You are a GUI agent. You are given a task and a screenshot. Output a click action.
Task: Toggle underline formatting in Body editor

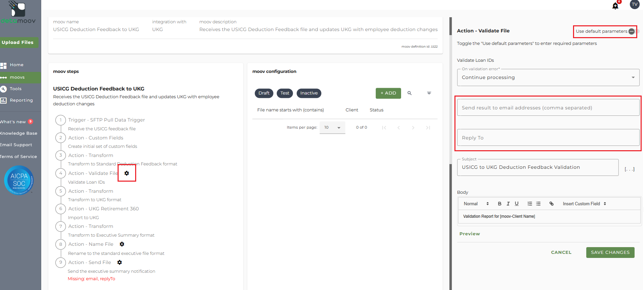[517, 204]
